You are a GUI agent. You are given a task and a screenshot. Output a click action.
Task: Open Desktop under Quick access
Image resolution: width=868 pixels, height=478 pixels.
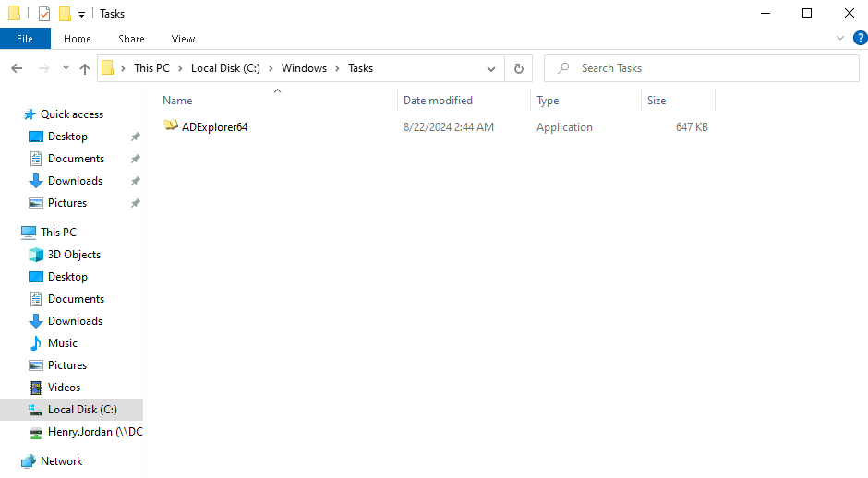click(67, 137)
